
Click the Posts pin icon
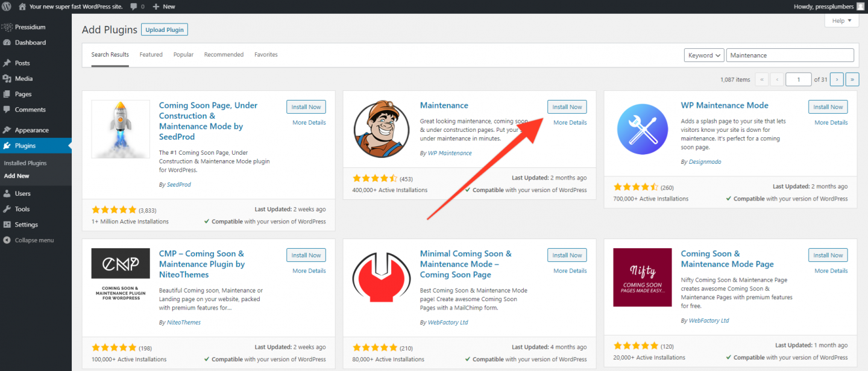(7, 63)
